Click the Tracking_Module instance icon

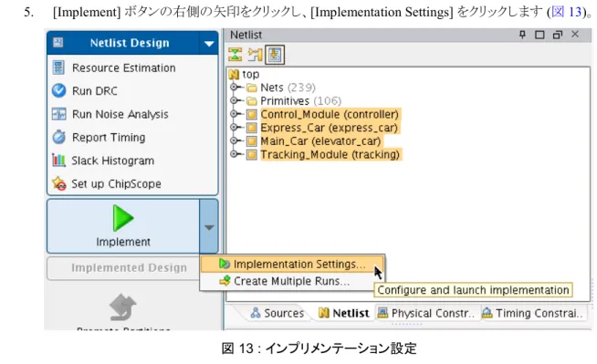[x=251, y=154]
